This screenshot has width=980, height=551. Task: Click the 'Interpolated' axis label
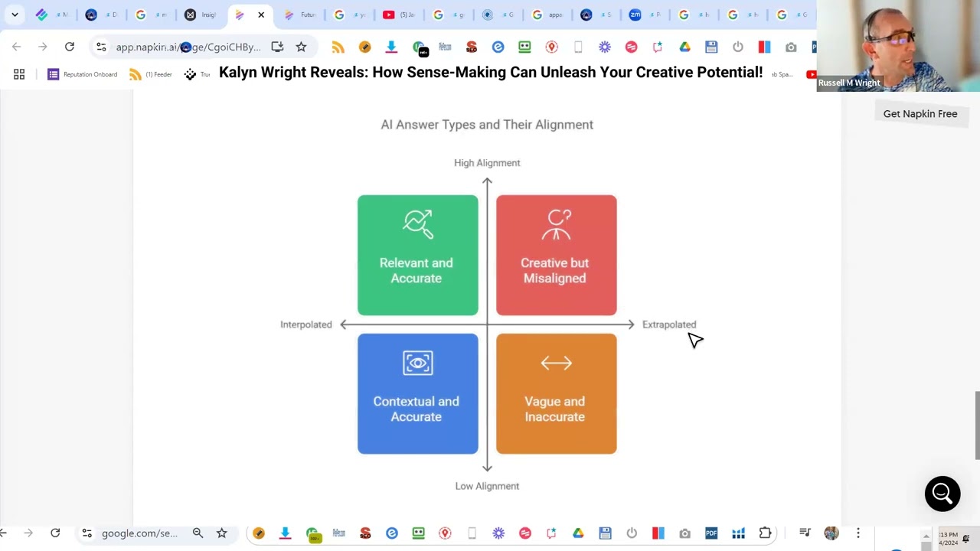306,324
